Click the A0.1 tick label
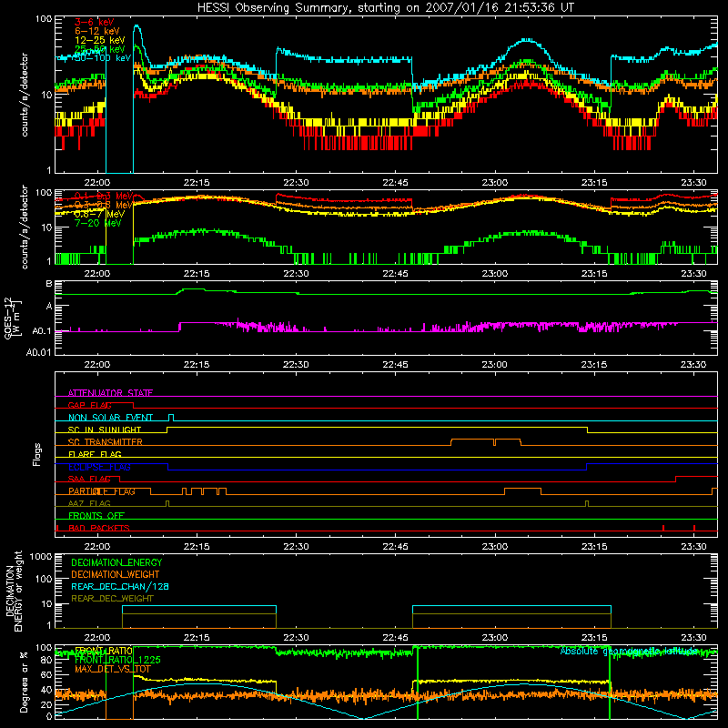This screenshot has height=728, width=728. point(42,331)
